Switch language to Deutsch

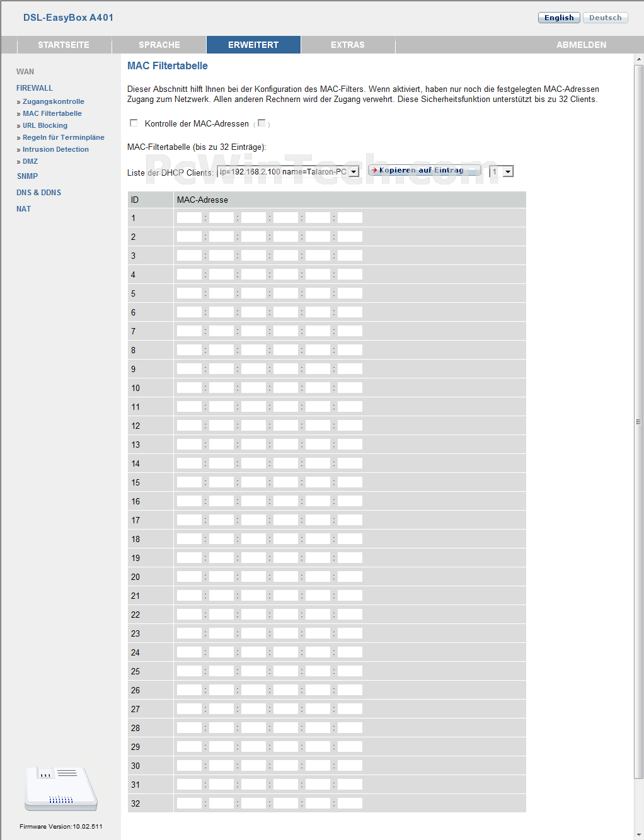point(605,18)
